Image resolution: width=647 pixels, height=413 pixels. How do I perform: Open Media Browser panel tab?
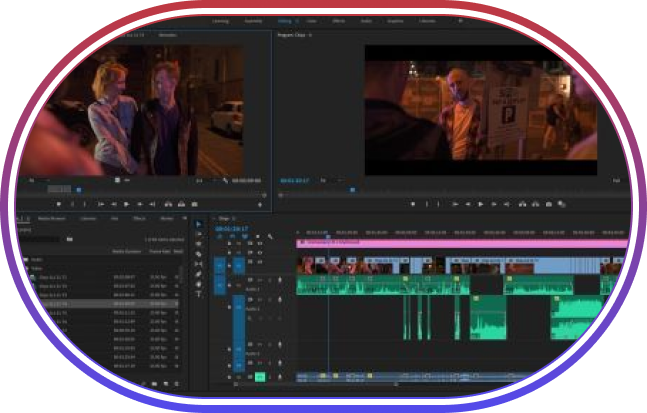pos(52,218)
